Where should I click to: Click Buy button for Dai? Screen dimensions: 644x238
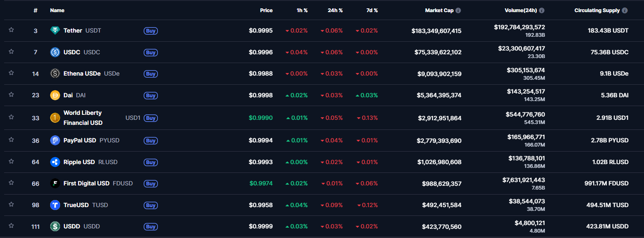pyautogui.click(x=151, y=95)
